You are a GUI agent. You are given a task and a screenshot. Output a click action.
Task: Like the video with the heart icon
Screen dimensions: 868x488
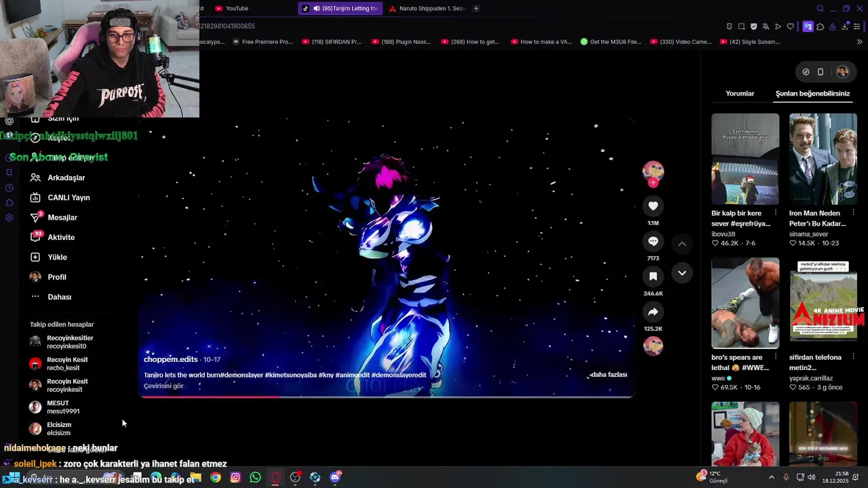pos(653,206)
